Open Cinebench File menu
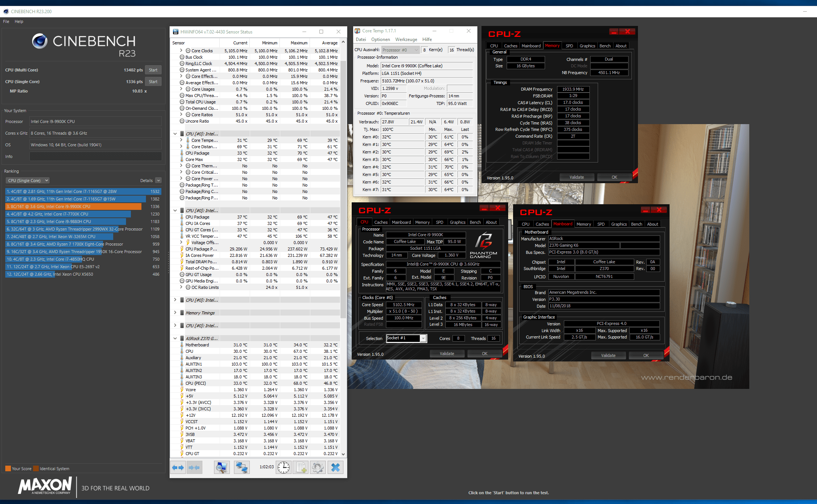This screenshot has width=817, height=504. pos(6,21)
